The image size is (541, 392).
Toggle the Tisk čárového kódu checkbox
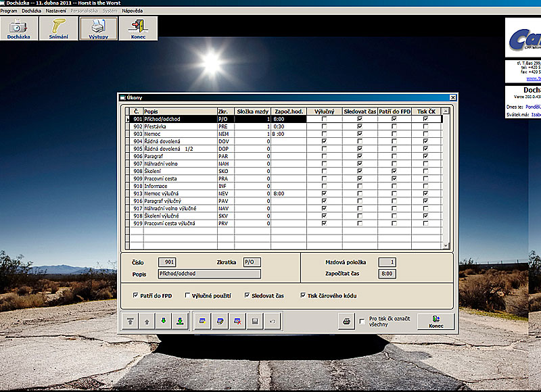click(303, 295)
